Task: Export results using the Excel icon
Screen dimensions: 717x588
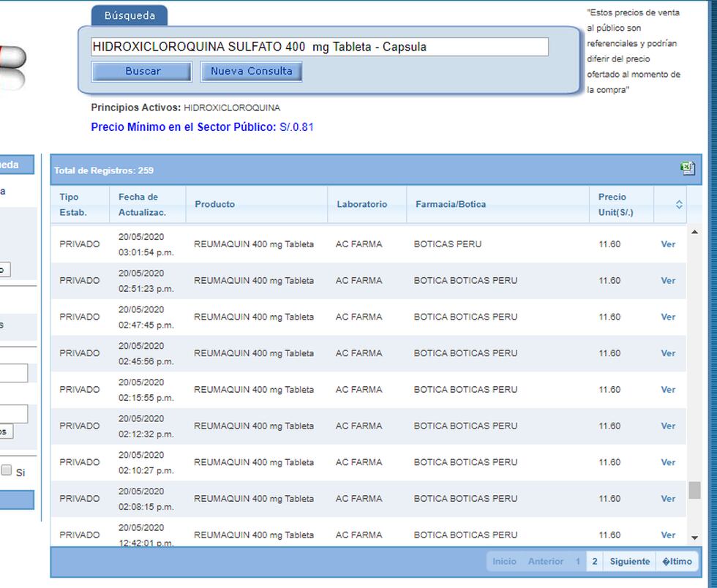Action: click(687, 169)
